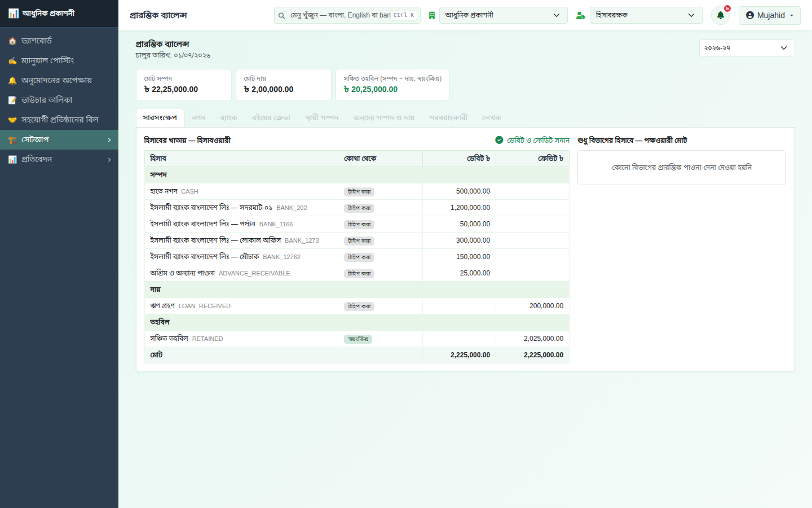Click the সঞ্চিত তহবিল summary card amount
The width and height of the screenshot is (812, 508).
click(x=370, y=90)
